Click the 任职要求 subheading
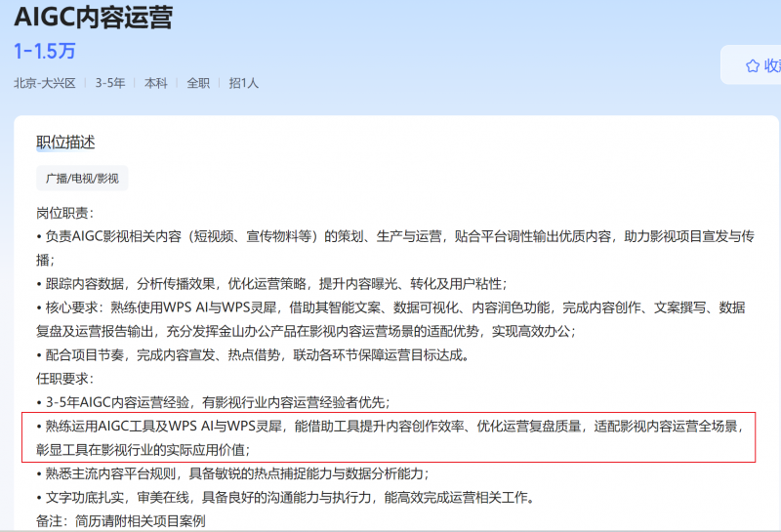 click(65, 378)
